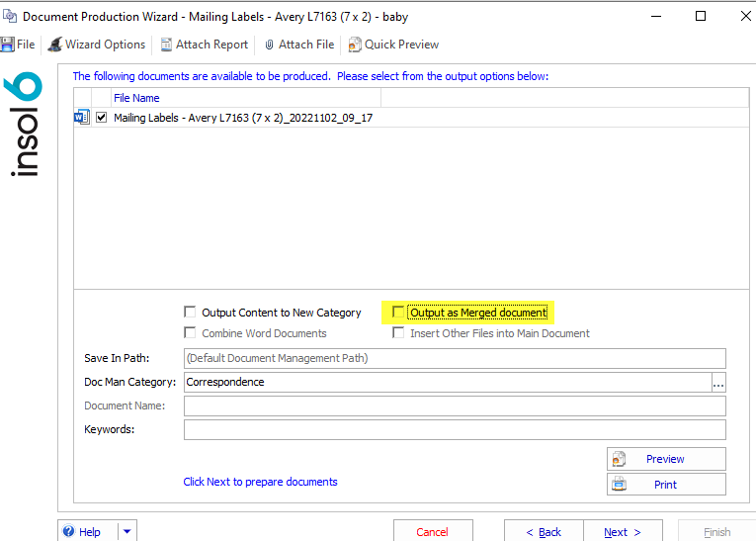Go Back to the previous wizard step
The width and height of the screenshot is (756, 541).
(544, 531)
